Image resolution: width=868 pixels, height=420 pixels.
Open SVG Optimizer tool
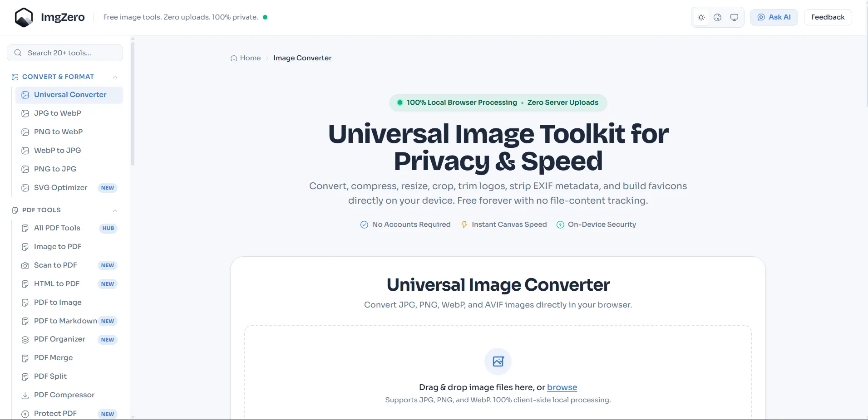pos(69,188)
